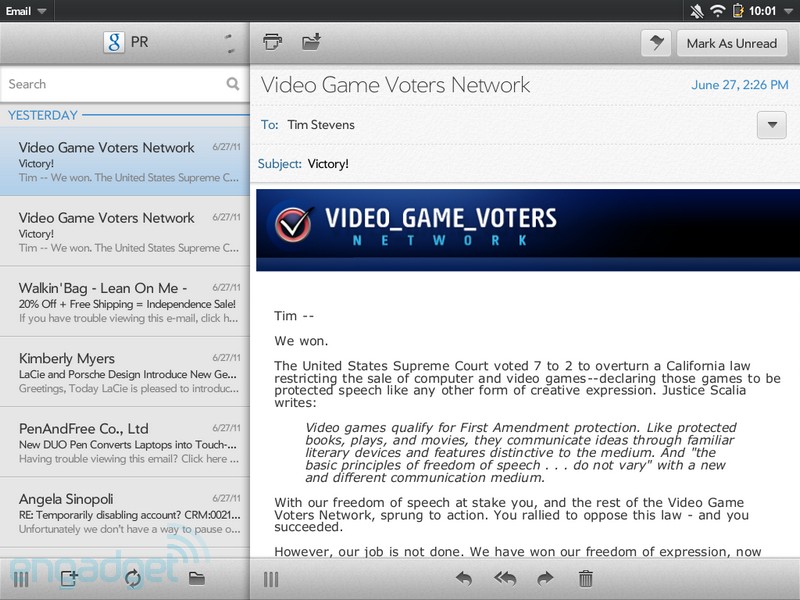The width and height of the screenshot is (800, 600).
Task: Flag this message
Action: coord(656,43)
